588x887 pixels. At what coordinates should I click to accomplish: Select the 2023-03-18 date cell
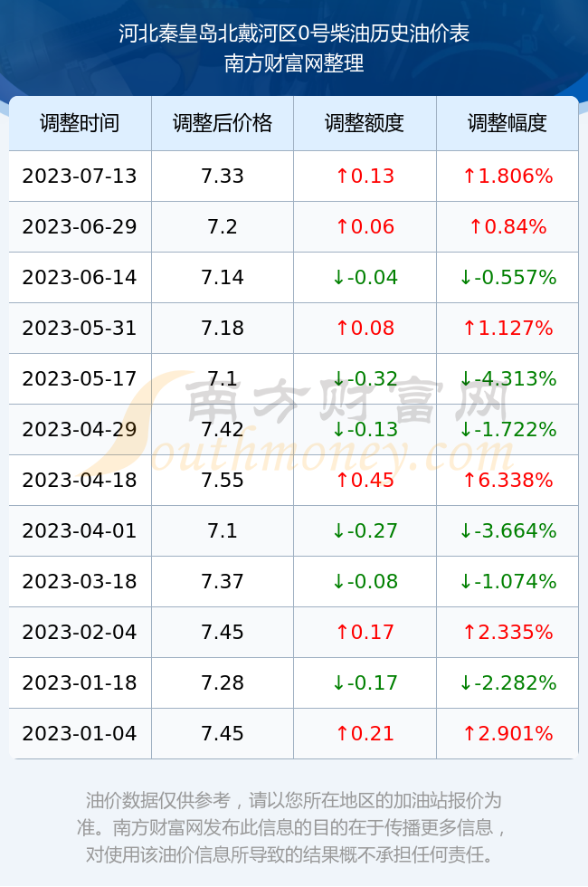[80, 581]
